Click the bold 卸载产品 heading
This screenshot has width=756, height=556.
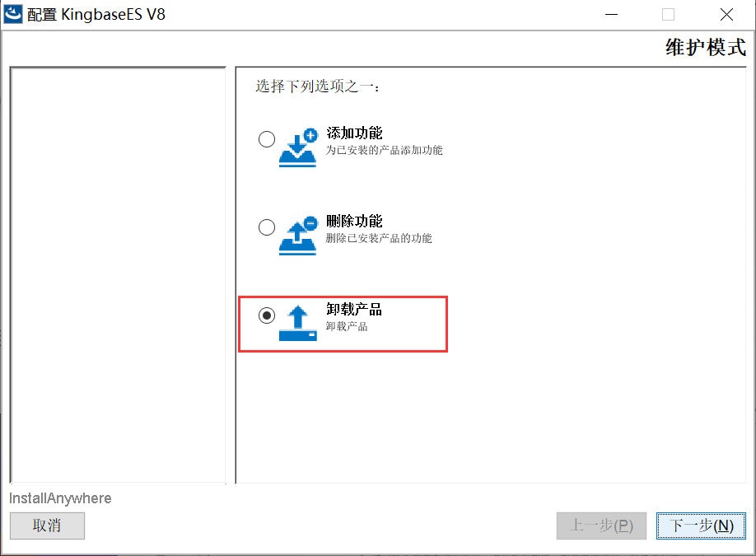click(x=354, y=309)
